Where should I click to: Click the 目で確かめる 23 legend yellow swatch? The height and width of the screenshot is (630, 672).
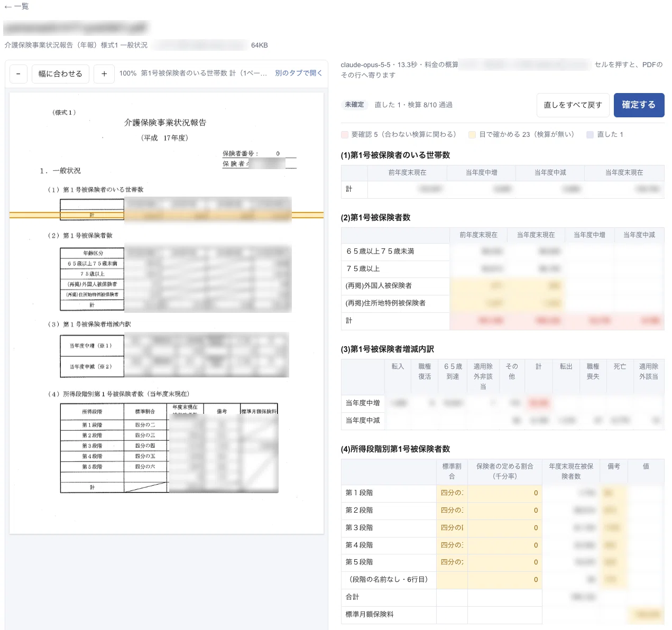point(472,135)
